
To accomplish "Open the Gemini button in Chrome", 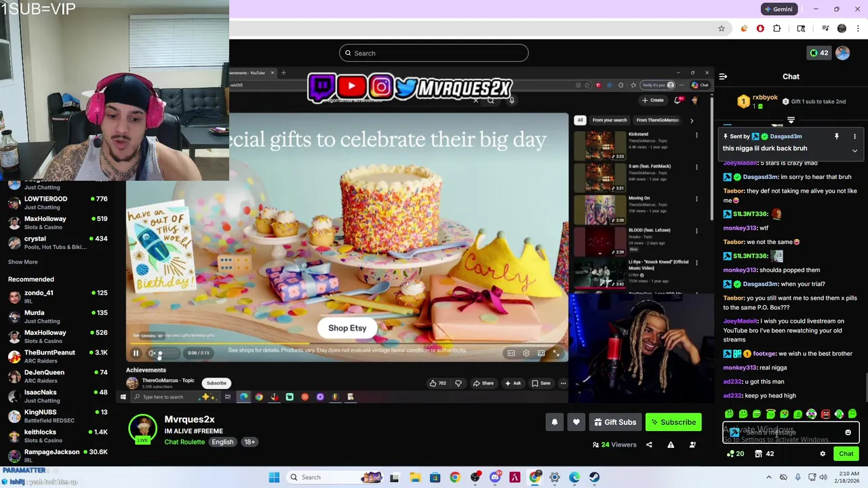I will click(778, 9).
